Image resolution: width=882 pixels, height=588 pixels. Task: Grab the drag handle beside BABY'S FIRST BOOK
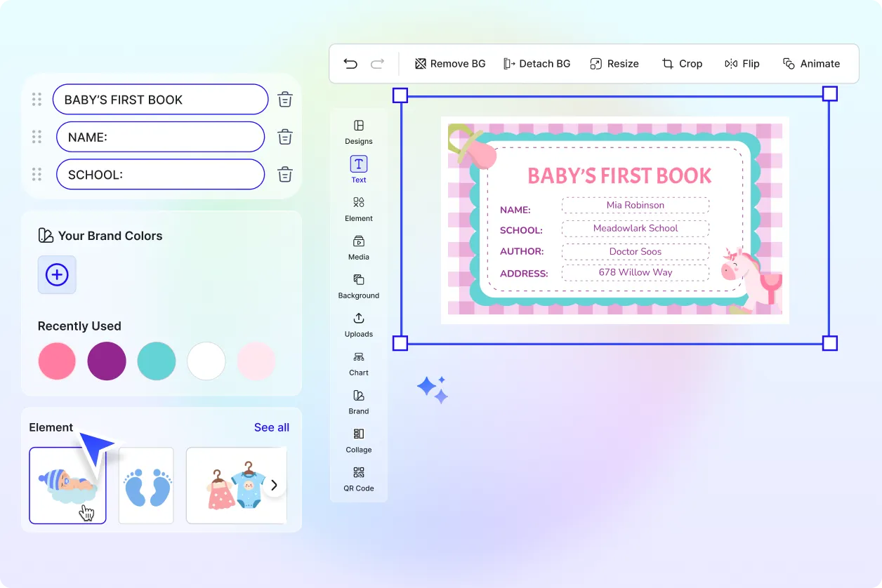click(x=37, y=100)
